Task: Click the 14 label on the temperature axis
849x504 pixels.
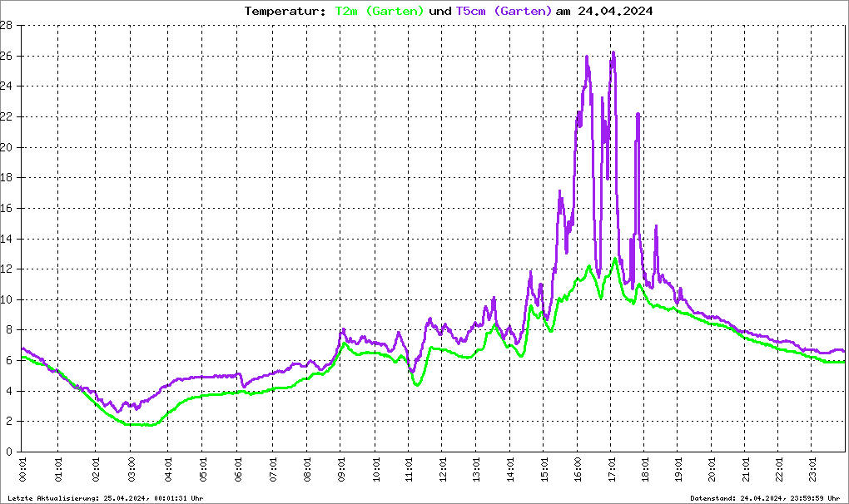Action: (6, 239)
